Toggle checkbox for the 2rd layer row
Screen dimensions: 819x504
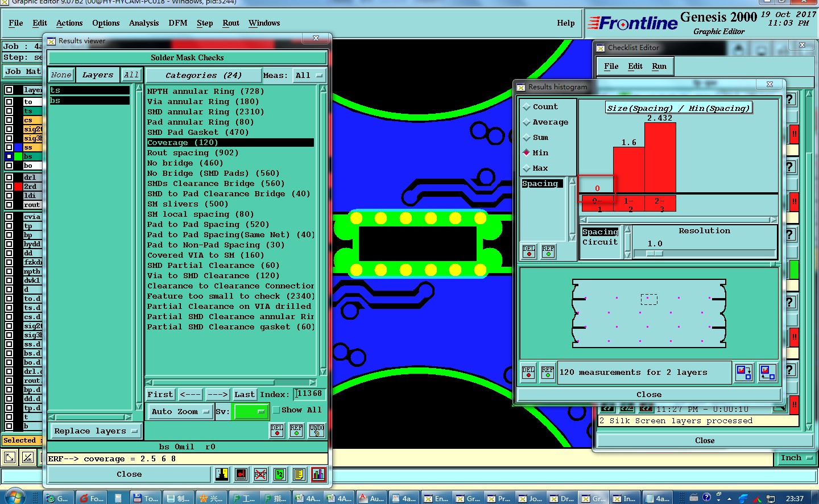[9, 186]
